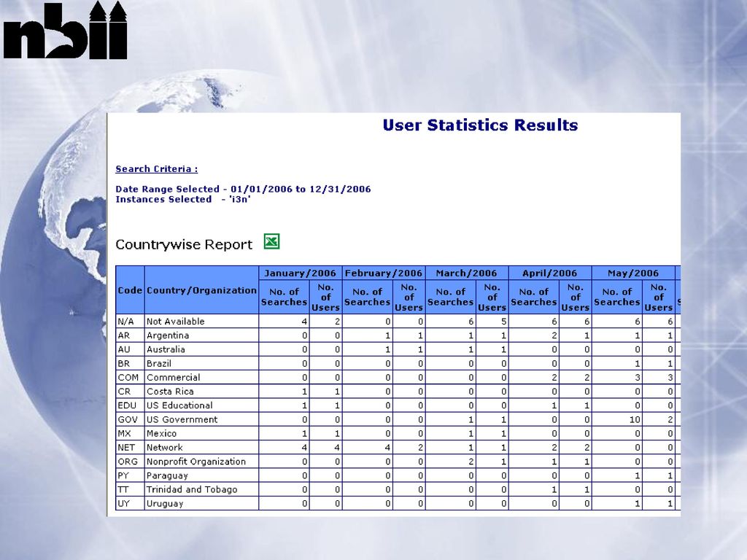Click the Argentina row name
This screenshot has height=560, width=747.
[x=168, y=335]
